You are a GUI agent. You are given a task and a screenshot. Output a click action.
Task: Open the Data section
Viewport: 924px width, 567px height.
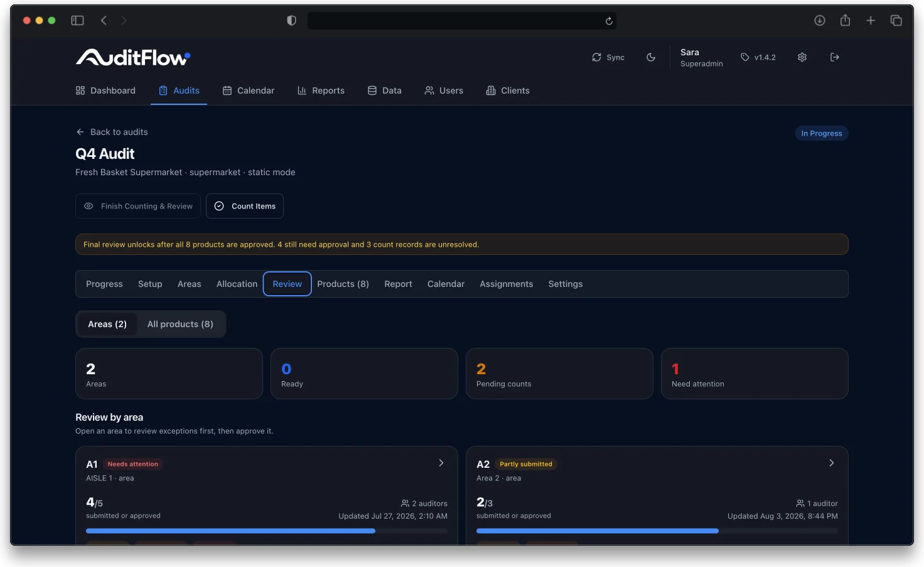click(x=385, y=90)
